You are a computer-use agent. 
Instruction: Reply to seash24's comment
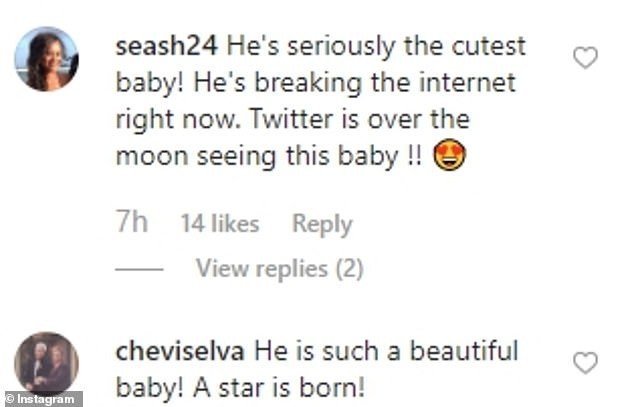pos(321,225)
